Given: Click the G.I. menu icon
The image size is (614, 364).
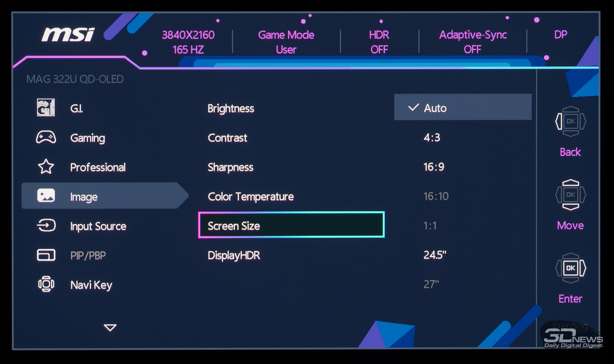Looking at the screenshot, I should point(46,107).
